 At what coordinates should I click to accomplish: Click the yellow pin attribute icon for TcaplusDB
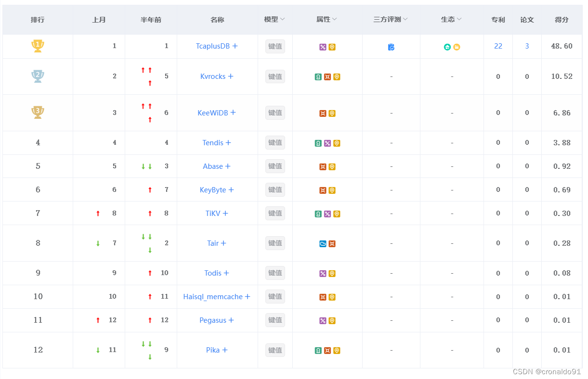click(x=332, y=47)
